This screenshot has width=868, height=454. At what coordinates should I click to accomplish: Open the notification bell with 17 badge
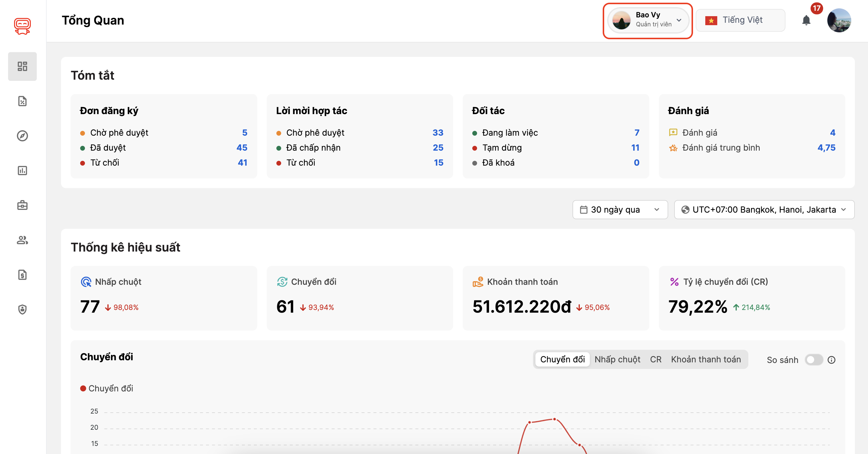tap(806, 20)
